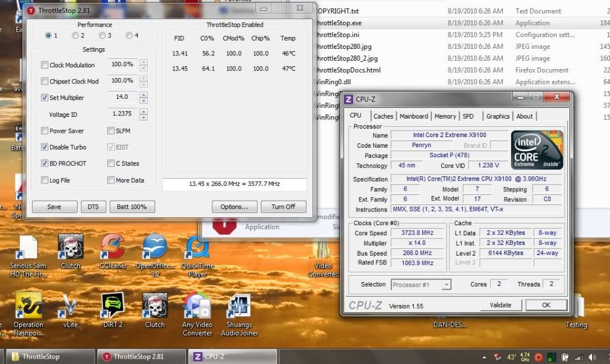Image resolution: width=610 pixels, height=364 pixels.
Task: Click Validate in CPU-Z
Action: pyautogui.click(x=500, y=305)
